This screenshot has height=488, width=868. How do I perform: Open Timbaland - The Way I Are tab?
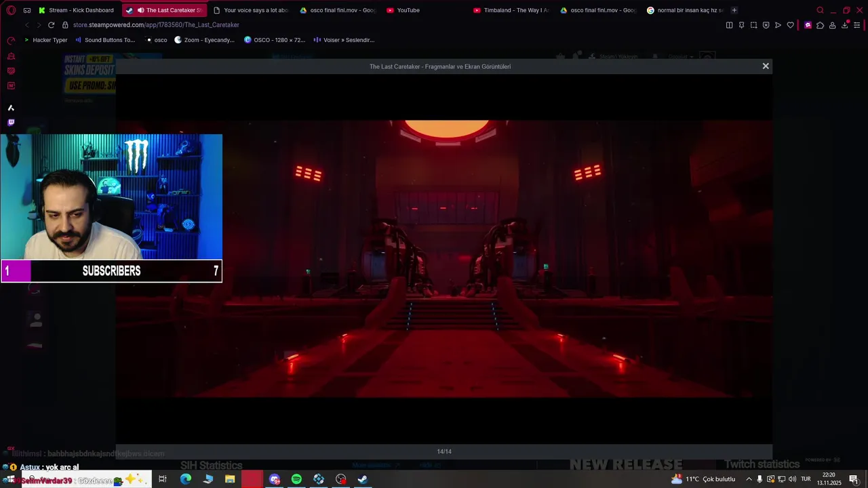[x=511, y=10]
